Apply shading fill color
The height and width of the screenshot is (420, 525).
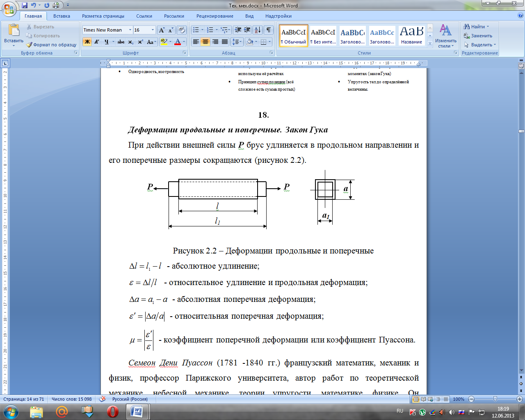coord(249,42)
